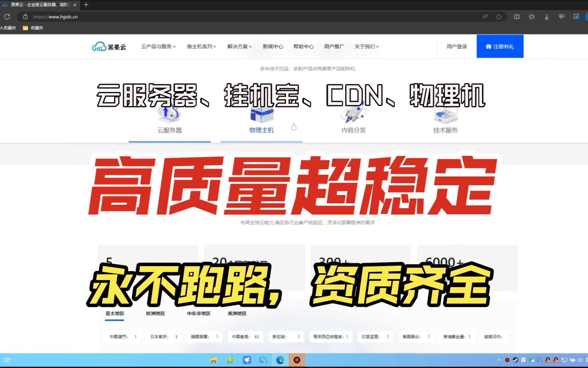
Task: Click the 馬來西亞吉隆坡 location chip
Action: pyautogui.click(x=331, y=337)
